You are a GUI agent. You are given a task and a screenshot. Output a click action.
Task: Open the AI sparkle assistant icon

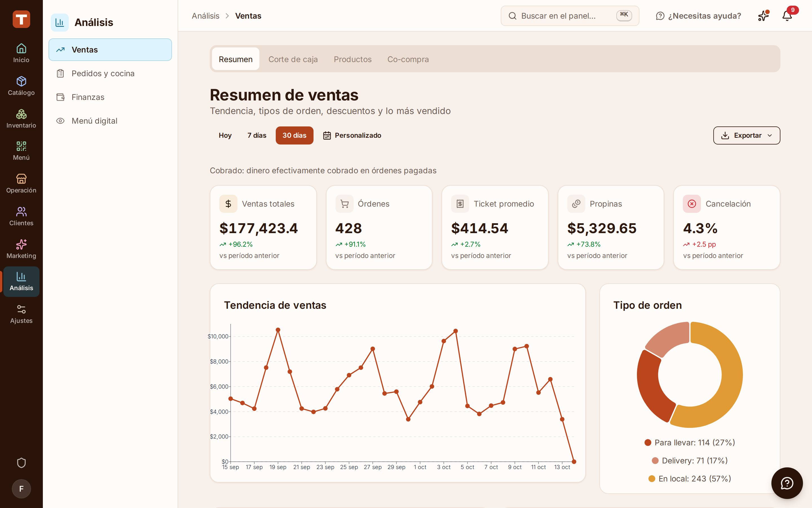coord(763,16)
